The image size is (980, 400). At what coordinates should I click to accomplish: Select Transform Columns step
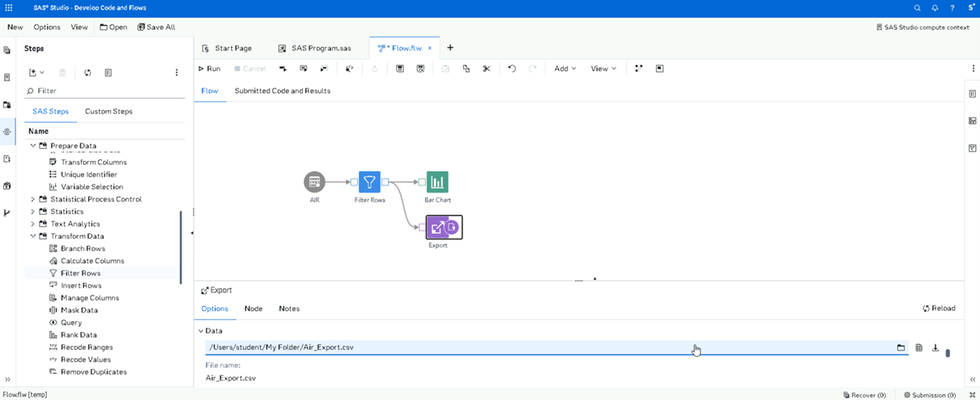[93, 162]
